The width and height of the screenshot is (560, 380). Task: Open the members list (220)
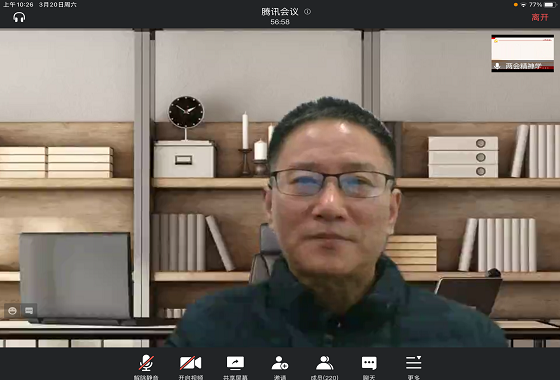coord(324,366)
